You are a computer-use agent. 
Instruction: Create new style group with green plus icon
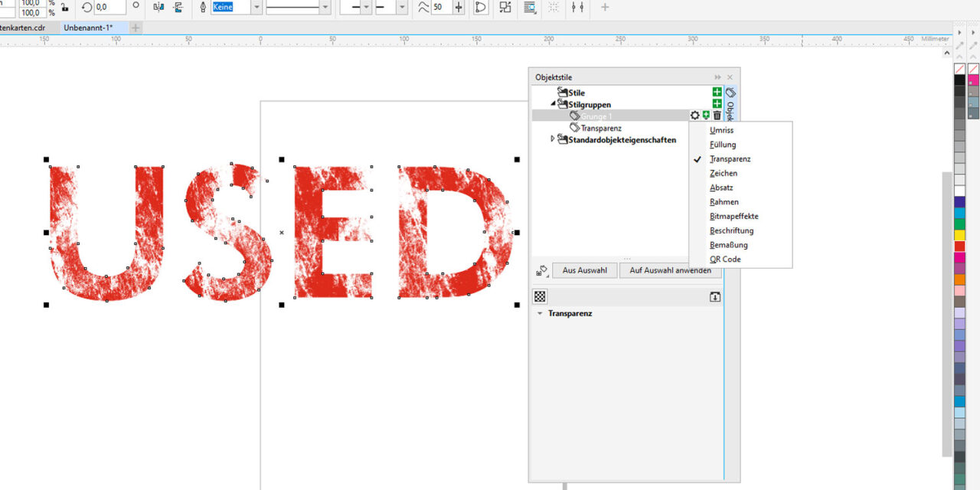tap(717, 104)
